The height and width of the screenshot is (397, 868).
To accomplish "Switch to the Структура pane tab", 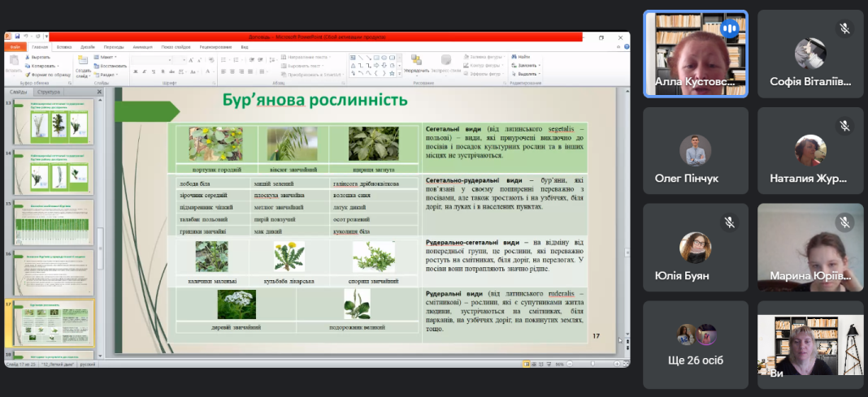I will (49, 92).
